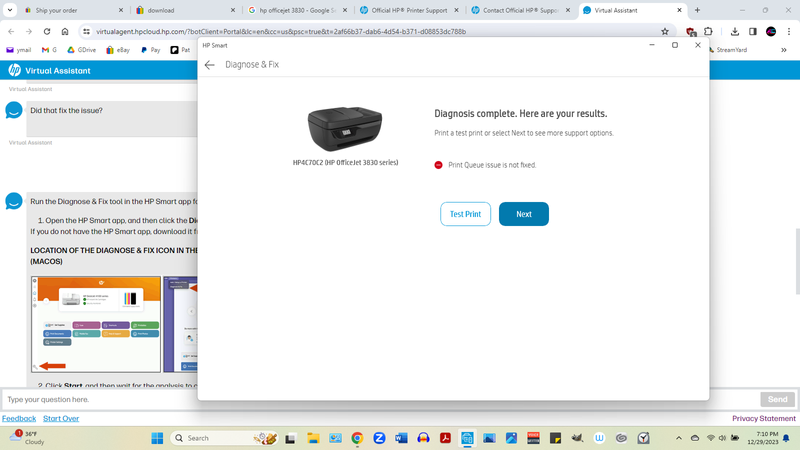Open the StreamYard bookmark

click(x=729, y=50)
